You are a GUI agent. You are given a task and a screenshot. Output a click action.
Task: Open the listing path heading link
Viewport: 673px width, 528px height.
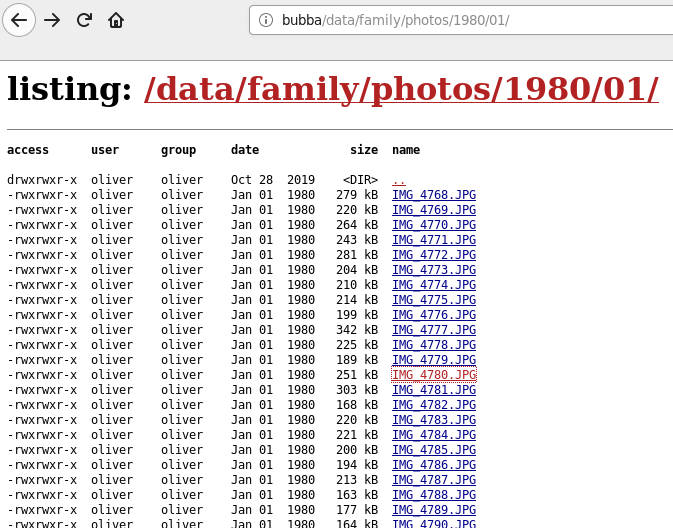(401, 89)
